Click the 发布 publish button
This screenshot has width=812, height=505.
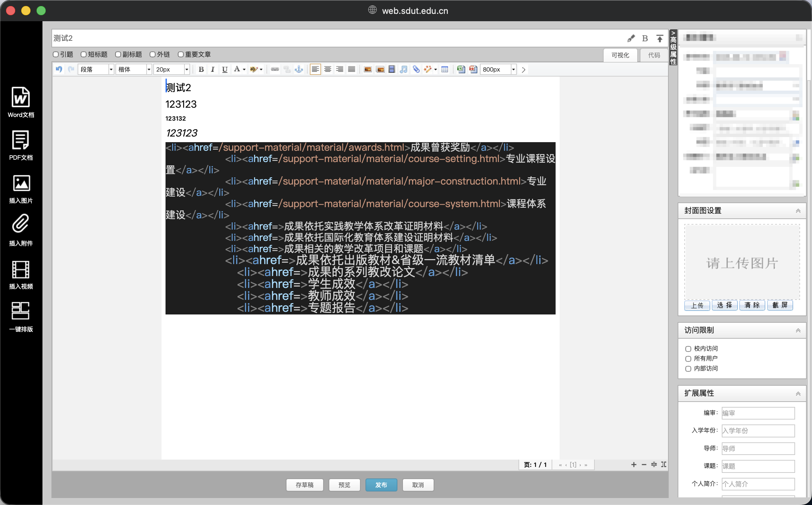[381, 485]
